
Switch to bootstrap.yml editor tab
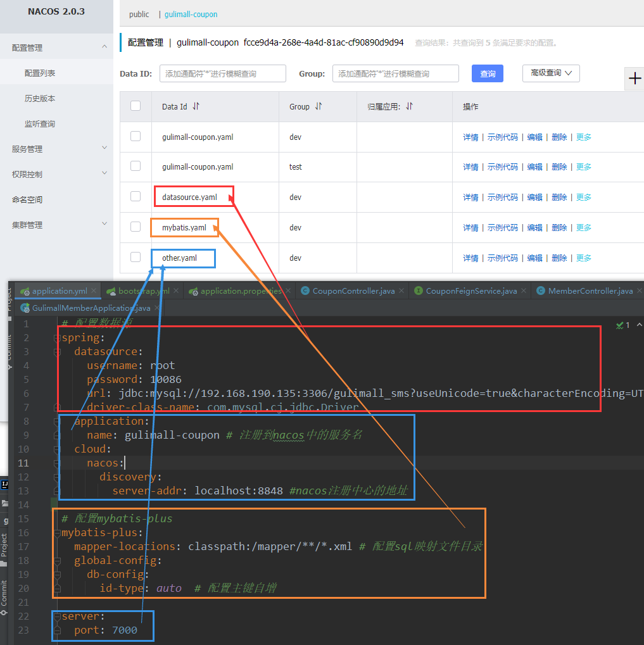coord(144,291)
